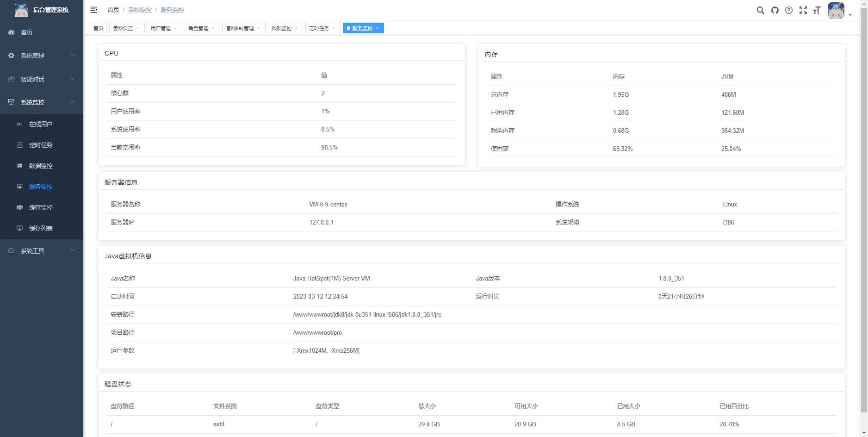The image size is (868, 437).
Task: Switch to the 官网key管理 tab
Action: tap(240, 28)
